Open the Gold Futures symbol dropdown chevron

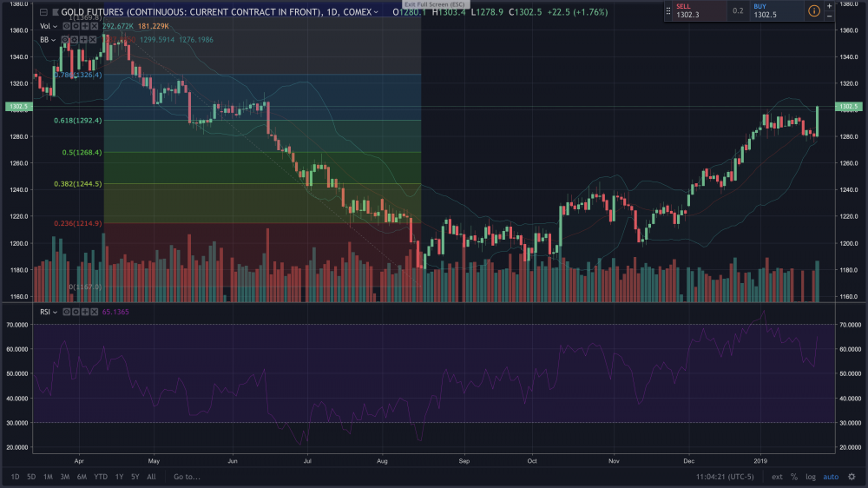(377, 12)
